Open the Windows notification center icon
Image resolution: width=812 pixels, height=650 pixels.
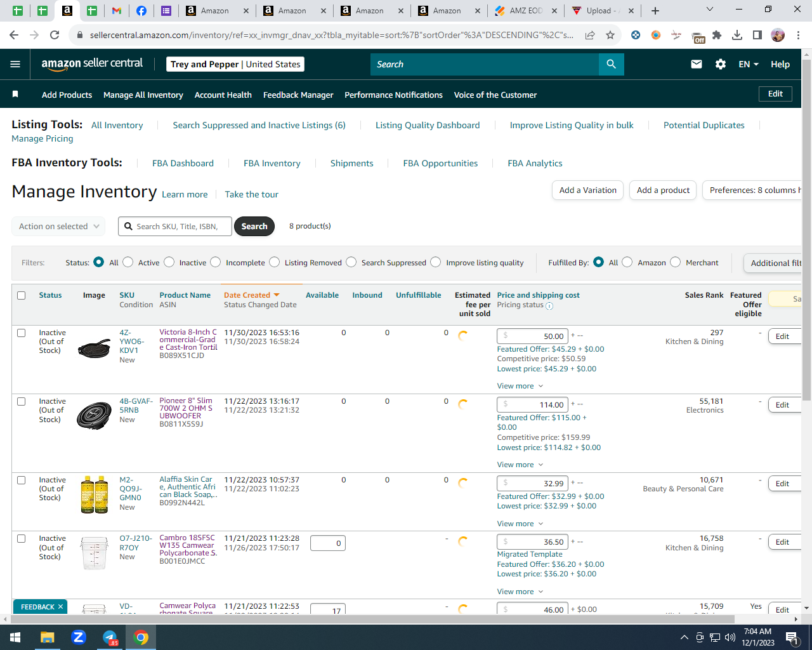click(x=792, y=637)
